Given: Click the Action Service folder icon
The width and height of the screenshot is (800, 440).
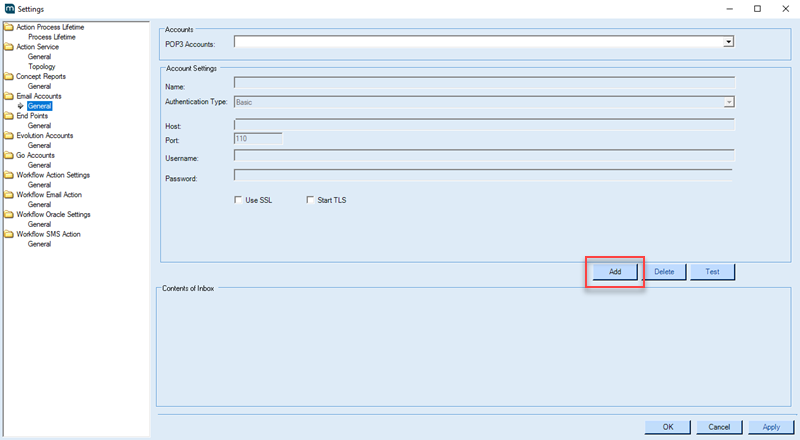Looking at the screenshot, I should [9, 47].
